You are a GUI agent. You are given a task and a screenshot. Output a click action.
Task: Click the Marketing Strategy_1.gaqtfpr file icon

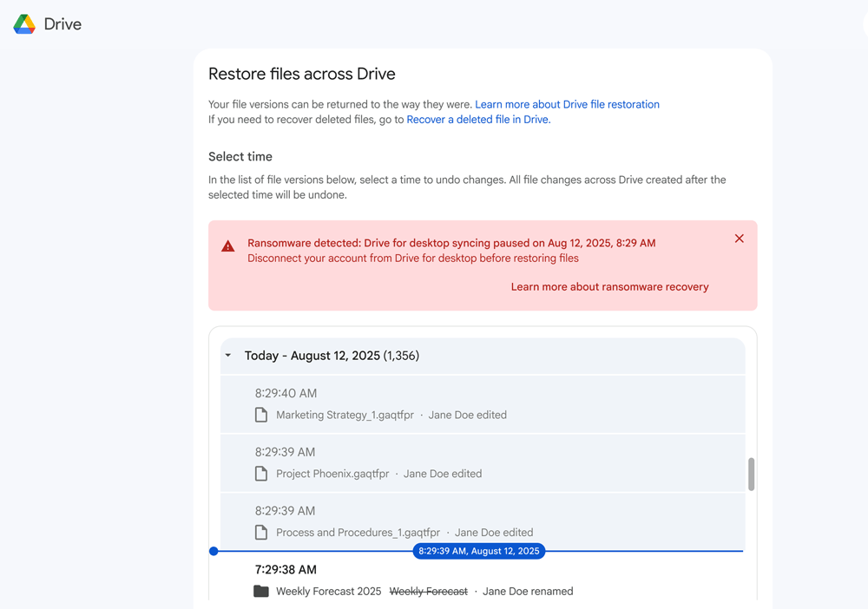click(x=261, y=415)
